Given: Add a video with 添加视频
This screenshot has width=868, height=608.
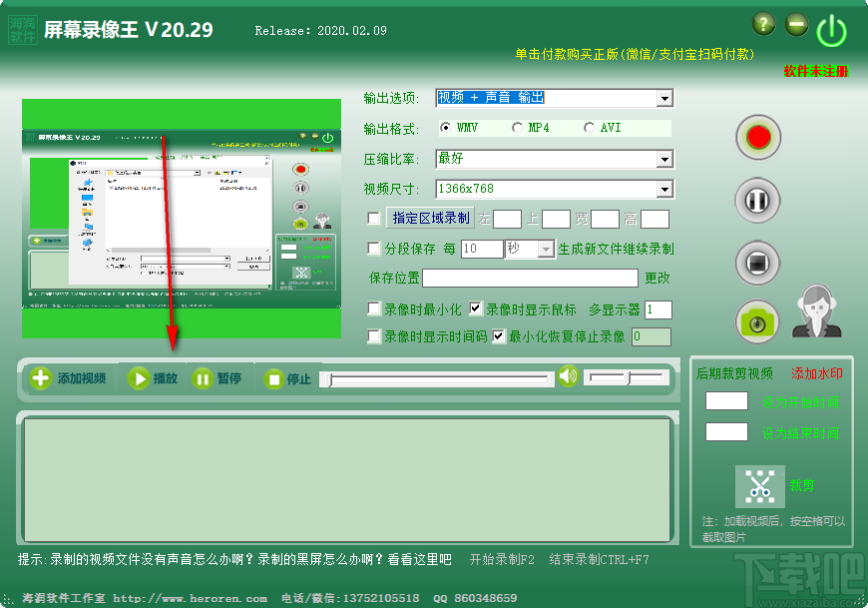Looking at the screenshot, I should pos(68,378).
